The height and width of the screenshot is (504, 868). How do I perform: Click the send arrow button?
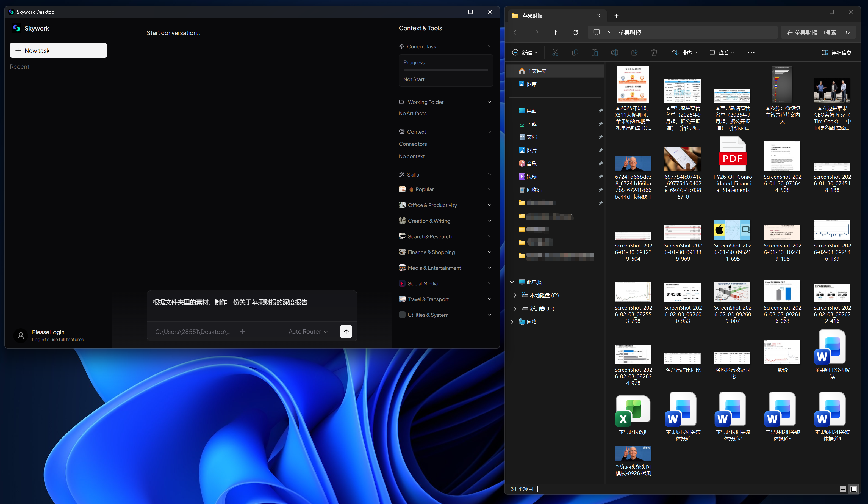346,331
